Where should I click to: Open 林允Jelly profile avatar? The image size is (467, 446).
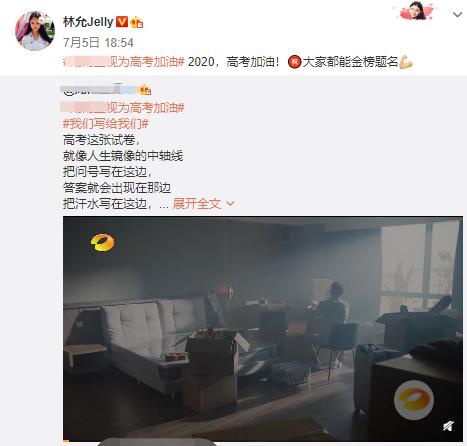click(x=35, y=31)
